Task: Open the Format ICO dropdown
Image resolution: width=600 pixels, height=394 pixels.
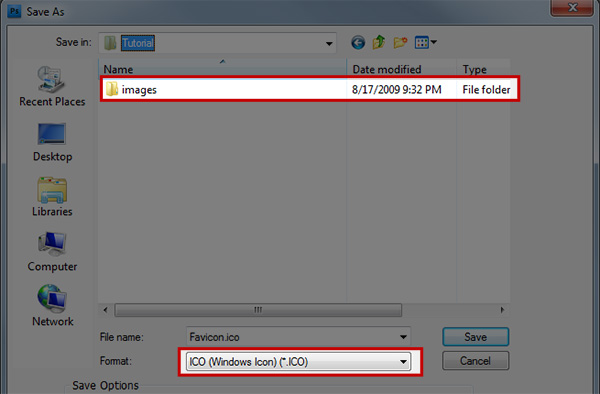Action: coord(298,361)
